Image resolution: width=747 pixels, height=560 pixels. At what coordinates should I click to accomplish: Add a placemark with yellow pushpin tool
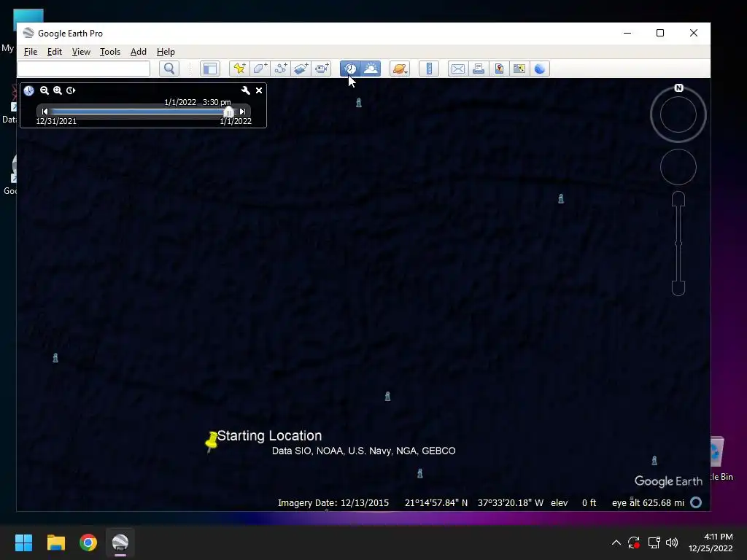tap(239, 69)
